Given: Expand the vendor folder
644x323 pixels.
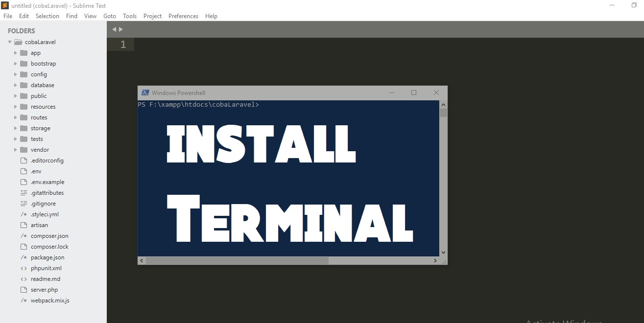Looking at the screenshot, I should pyautogui.click(x=15, y=149).
